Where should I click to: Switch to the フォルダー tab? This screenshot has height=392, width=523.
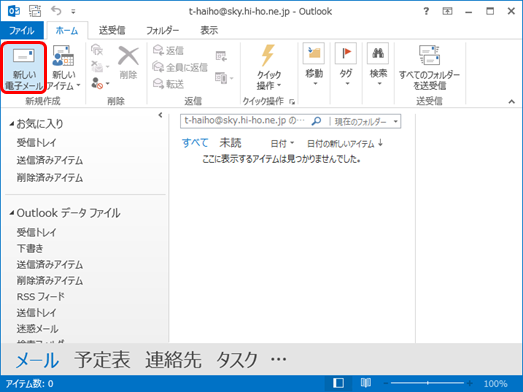(162, 31)
